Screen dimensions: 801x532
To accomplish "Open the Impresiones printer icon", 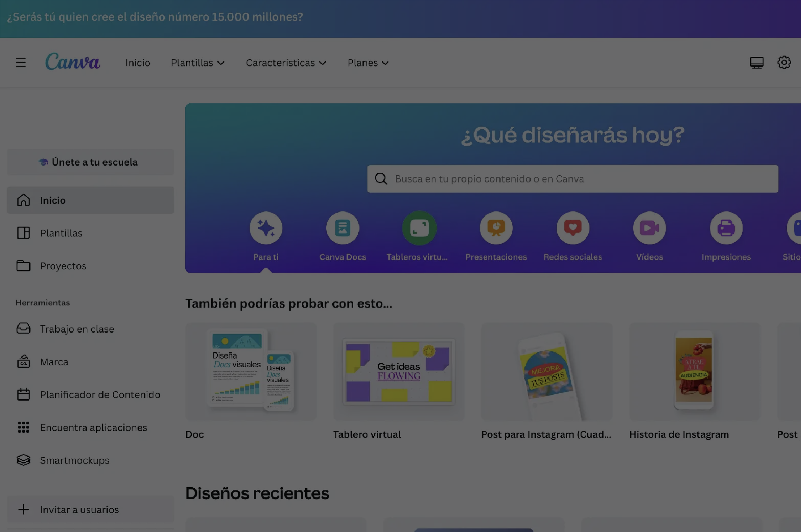I will 726,228.
